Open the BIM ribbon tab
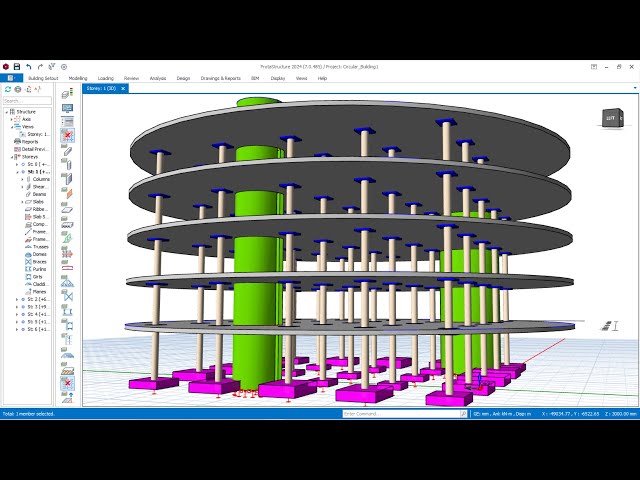 (x=255, y=78)
